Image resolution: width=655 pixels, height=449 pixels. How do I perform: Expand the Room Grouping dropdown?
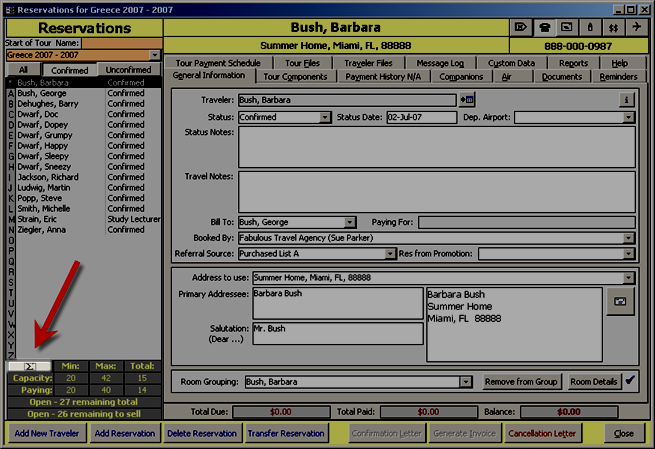(466, 382)
